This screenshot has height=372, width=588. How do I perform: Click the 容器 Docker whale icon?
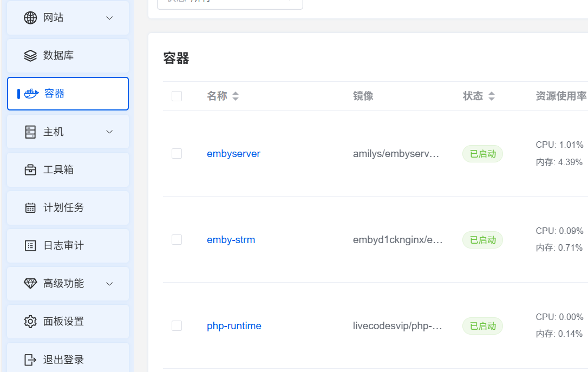click(32, 93)
